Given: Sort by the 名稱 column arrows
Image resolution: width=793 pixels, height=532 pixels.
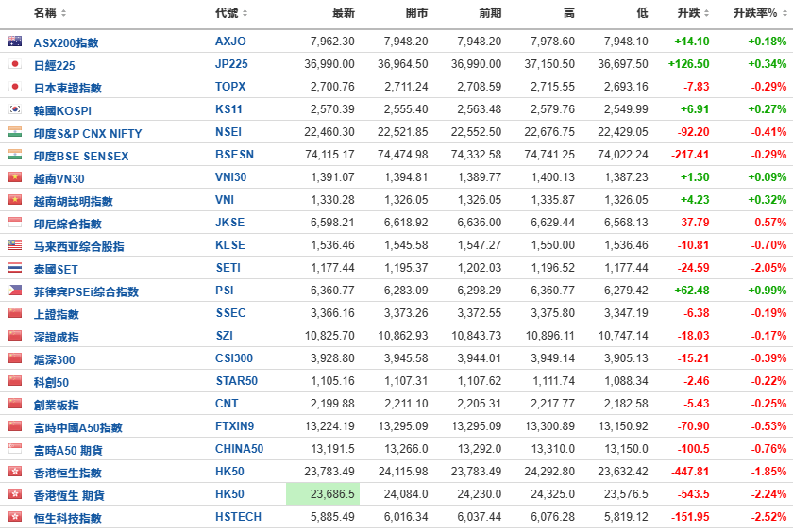Looking at the screenshot, I should pos(64,13).
